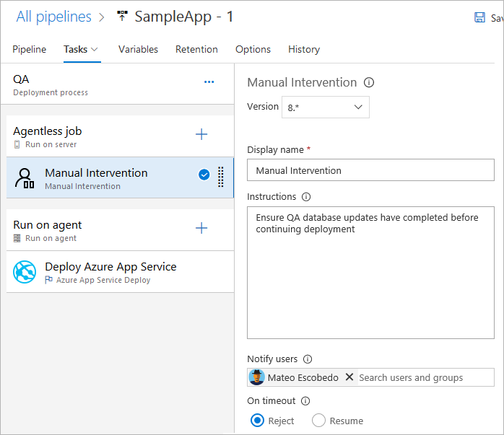
Task: Click the Search users and groups field
Action: [425, 377]
